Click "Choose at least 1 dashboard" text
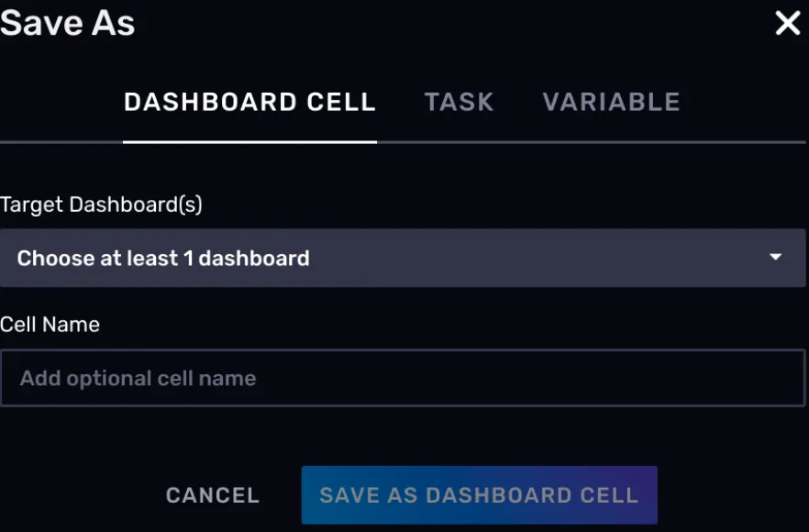This screenshot has height=532, width=809. [163, 259]
